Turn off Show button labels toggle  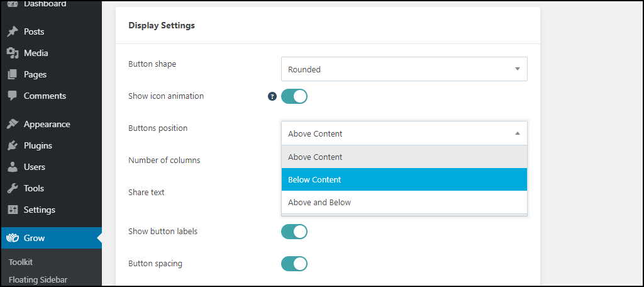point(294,232)
